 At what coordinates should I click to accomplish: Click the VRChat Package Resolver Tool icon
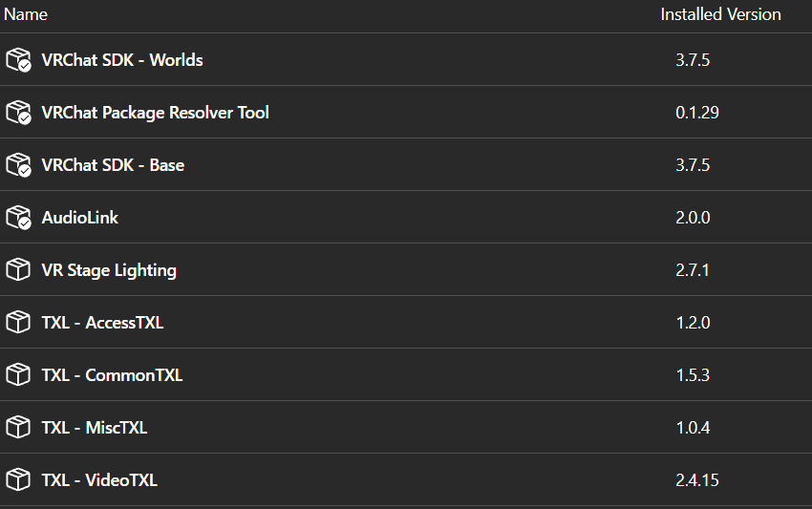click(x=18, y=113)
